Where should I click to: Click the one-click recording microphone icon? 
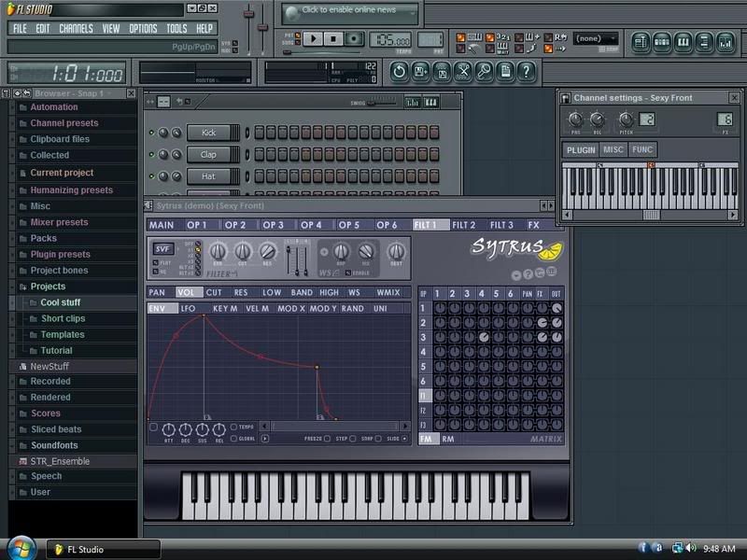pyautogui.click(x=484, y=72)
